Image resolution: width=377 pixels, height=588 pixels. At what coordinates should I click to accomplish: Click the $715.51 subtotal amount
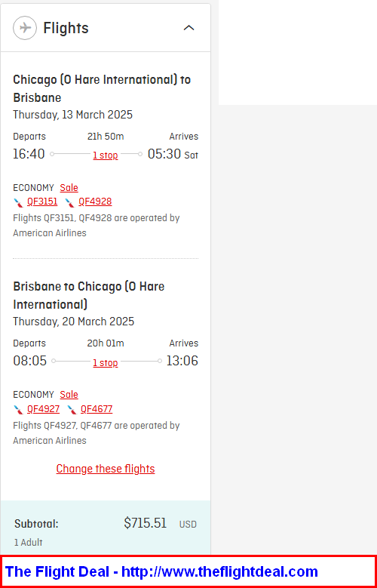coord(145,523)
